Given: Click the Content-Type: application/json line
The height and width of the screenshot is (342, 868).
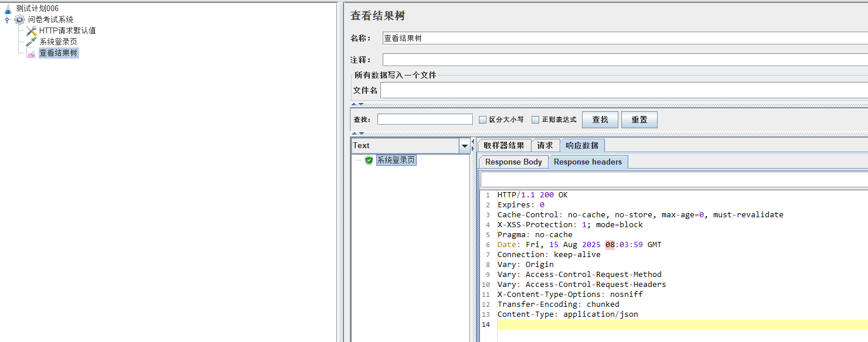Looking at the screenshot, I should click(567, 314).
